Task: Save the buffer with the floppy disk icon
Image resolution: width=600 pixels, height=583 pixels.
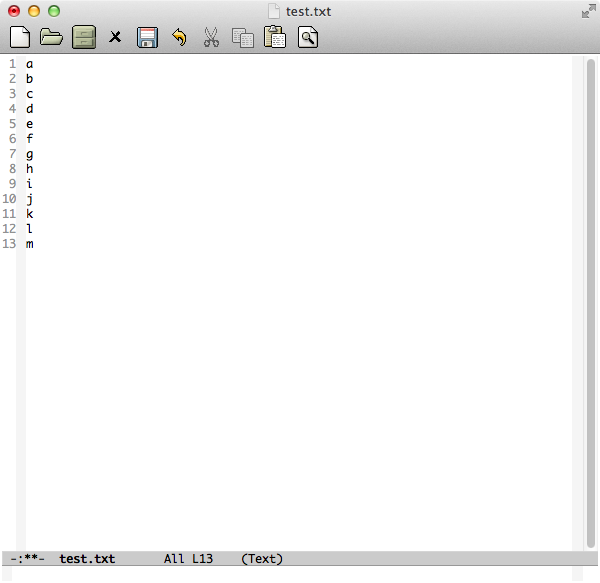Action: (x=147, y=37)
